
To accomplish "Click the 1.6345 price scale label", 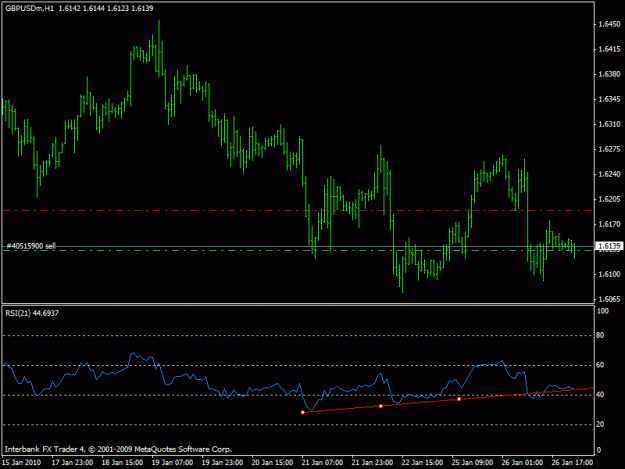I will point(609,99).
